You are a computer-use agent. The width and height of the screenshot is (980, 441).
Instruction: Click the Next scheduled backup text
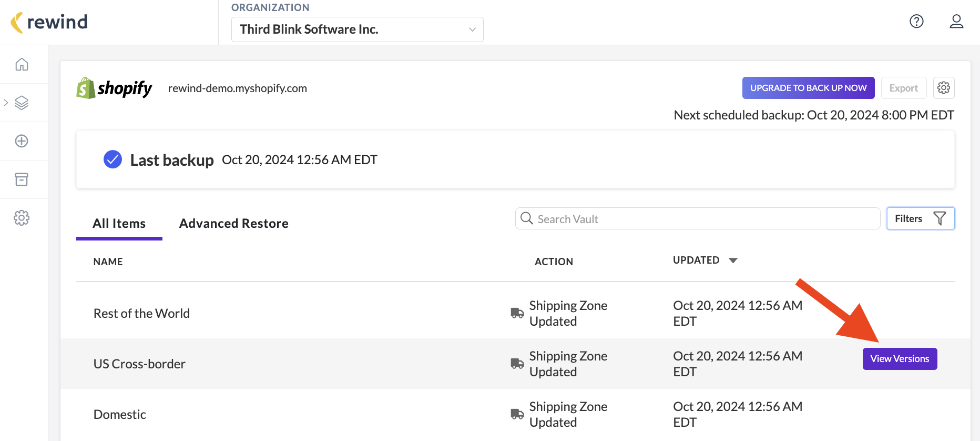(x=814, y=115)
